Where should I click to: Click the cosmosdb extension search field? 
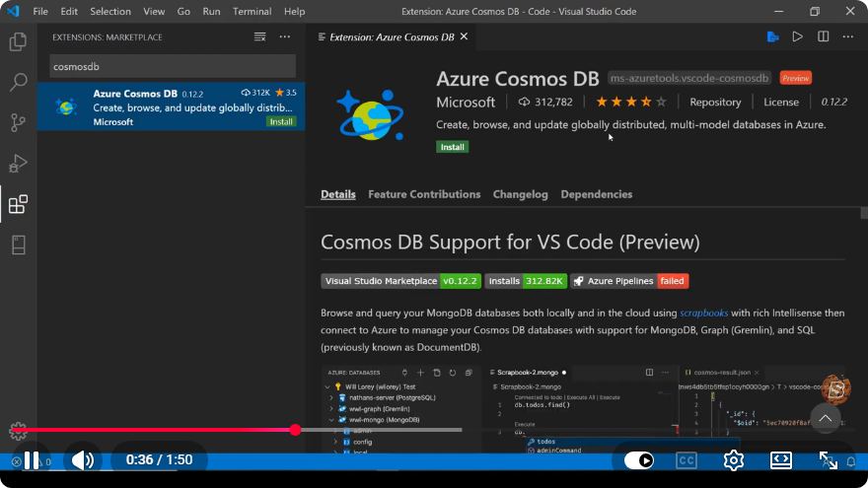(173, 66)
